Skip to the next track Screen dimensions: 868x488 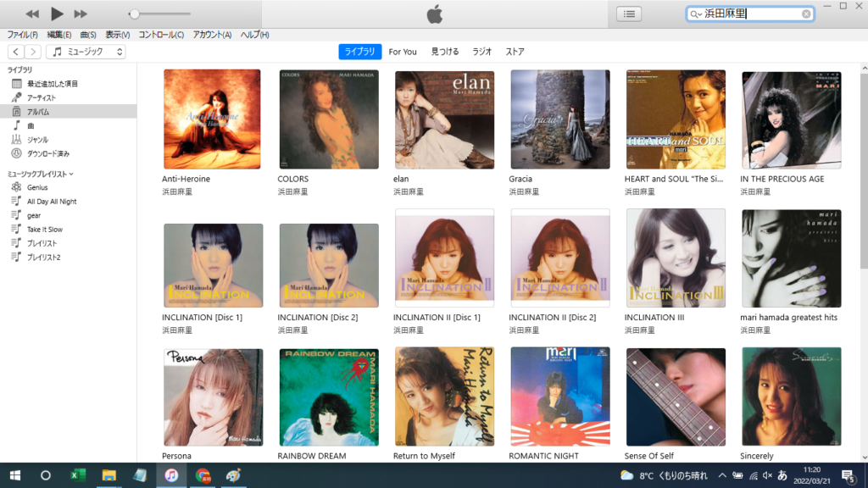pos(81,14)
